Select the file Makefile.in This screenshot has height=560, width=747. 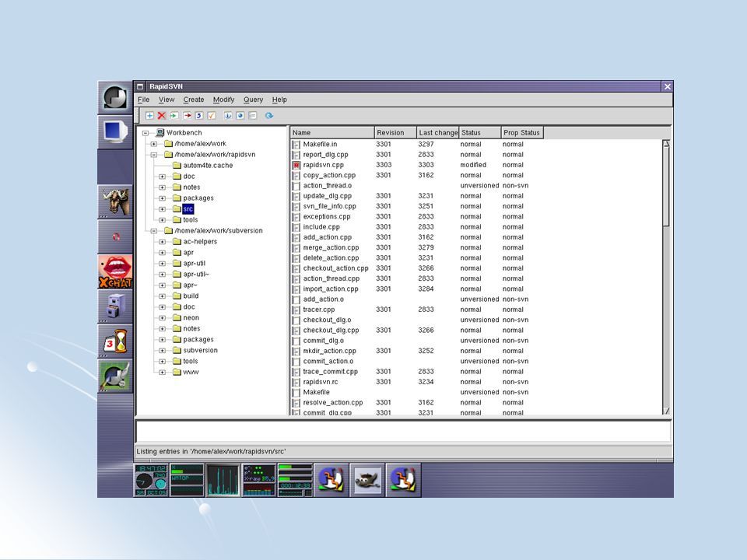320,145
